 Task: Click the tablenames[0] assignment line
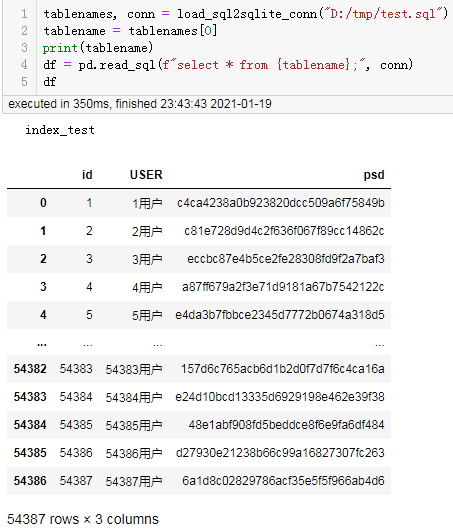[130, 31]
